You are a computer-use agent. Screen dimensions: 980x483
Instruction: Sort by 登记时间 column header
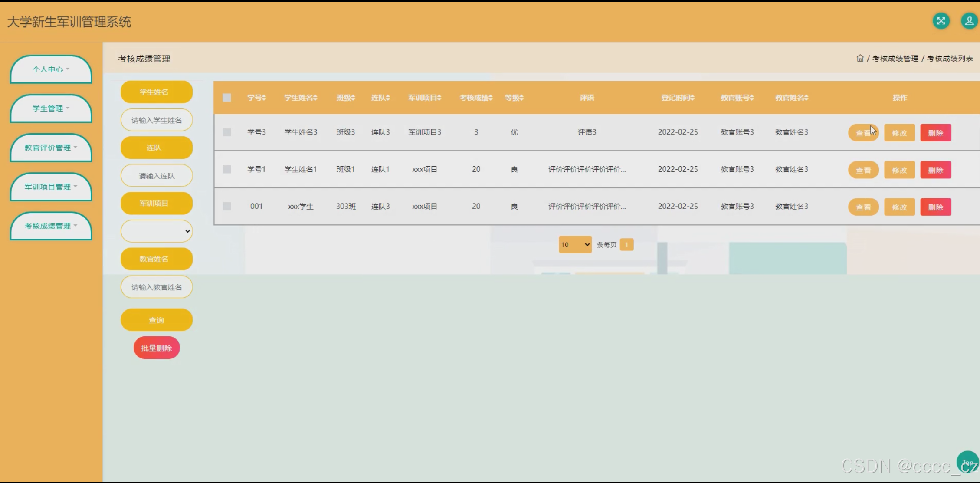tap(678, 98)
